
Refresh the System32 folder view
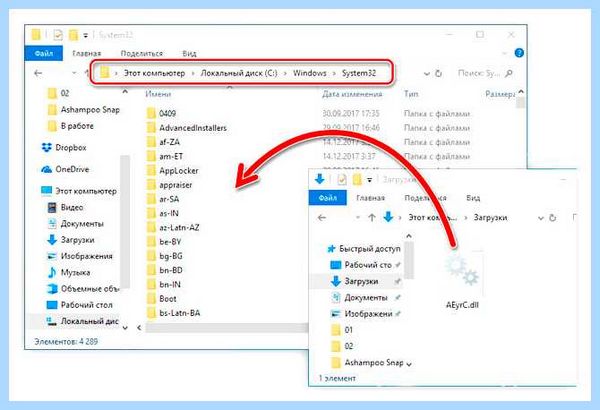439,73
